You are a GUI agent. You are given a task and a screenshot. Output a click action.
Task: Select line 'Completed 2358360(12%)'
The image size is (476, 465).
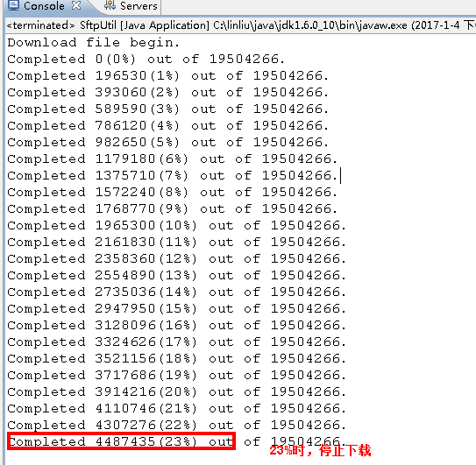point(177,258)
